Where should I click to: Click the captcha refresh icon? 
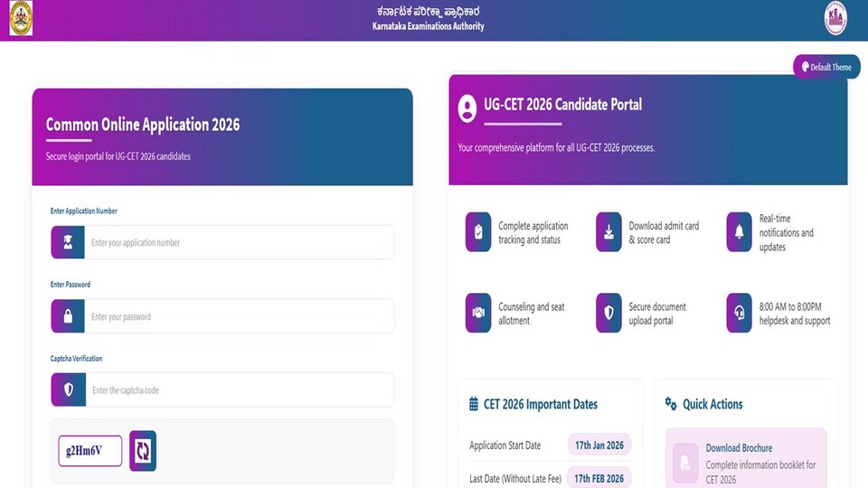click(x=143, y=451)
